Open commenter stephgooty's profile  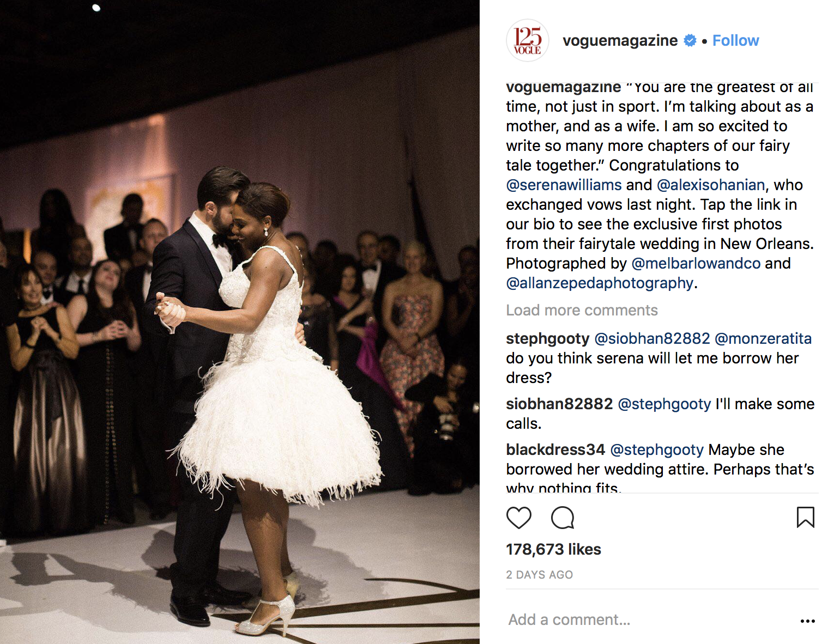click(547, 338)
